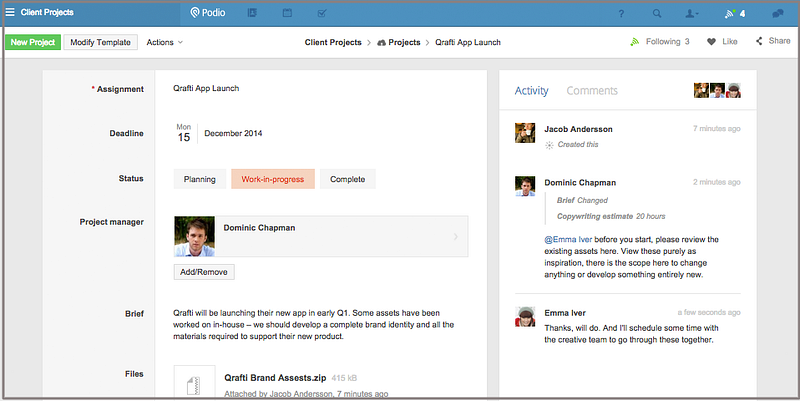Click Client Projects workspace title in top bar
The width and height of the screenshot is (800, 401).
pos(47,12)
